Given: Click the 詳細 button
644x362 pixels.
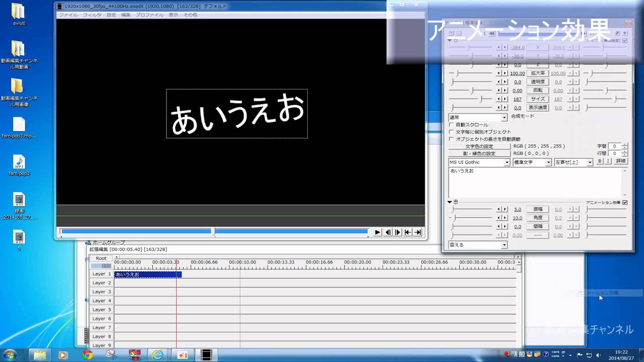Looking at the screenshot, I should [621, 161].
